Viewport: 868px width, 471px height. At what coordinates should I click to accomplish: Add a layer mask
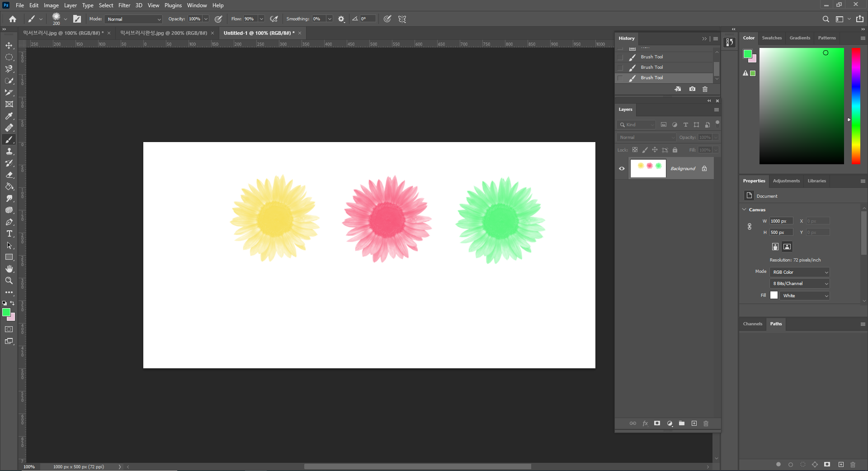click(x=657, y=423)
